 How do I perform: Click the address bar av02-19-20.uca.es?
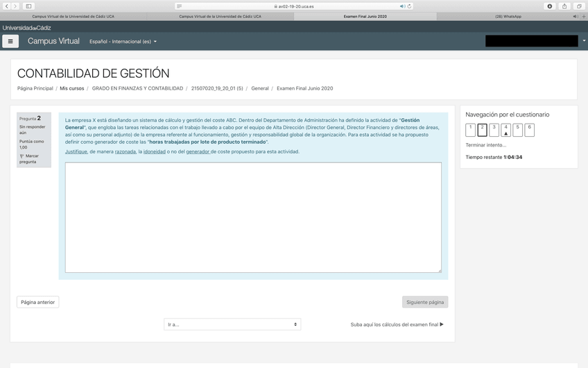[294, 6]
